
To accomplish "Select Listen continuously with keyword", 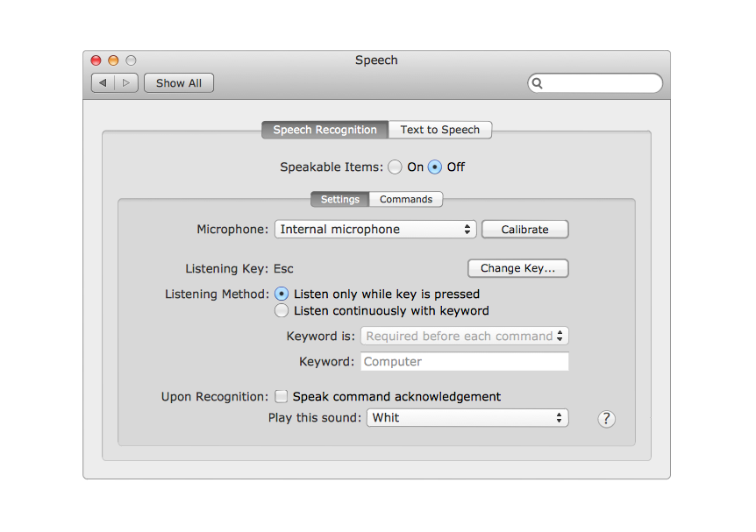I will tap(282, 310).
